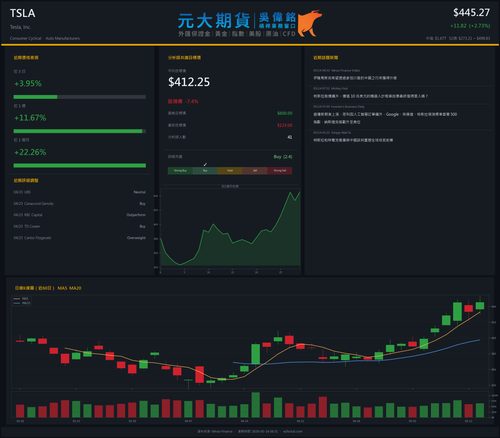The image size is (500, 438).
Task: Open the Investor's Business Daily news headline
Action: (385, 118)
